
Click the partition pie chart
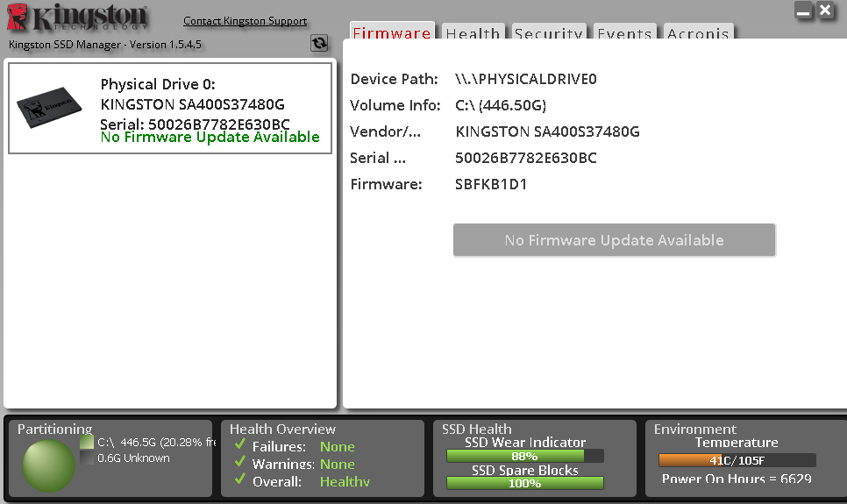(48, 465)
